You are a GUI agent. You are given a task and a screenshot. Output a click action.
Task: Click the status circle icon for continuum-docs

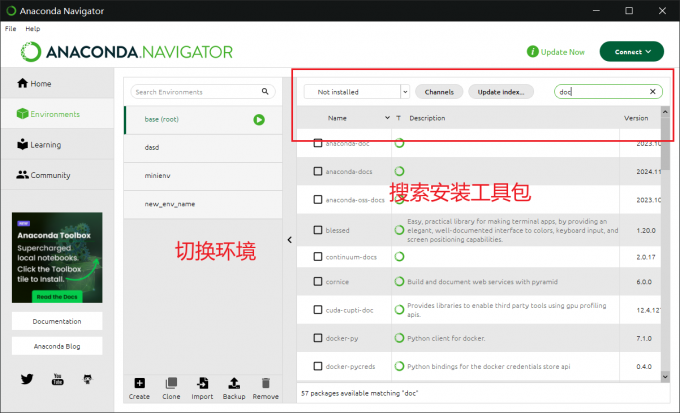pyautogui.click(x=399, y=257)
